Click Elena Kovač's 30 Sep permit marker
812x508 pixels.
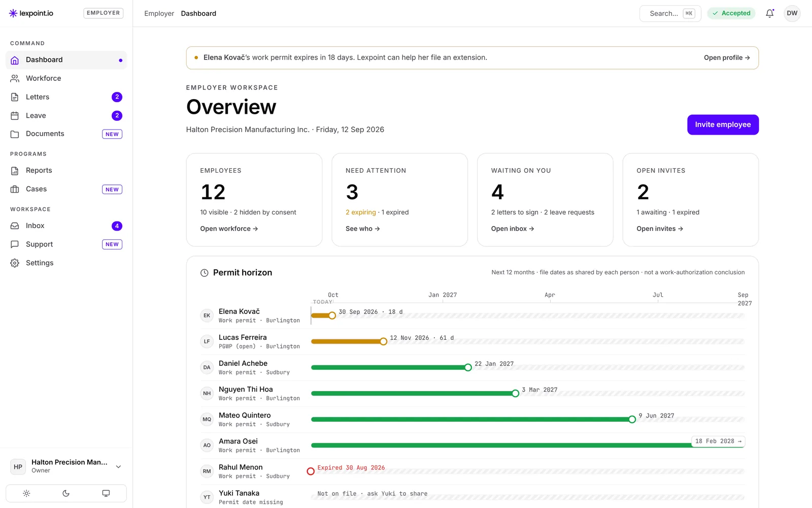point(332,315)
